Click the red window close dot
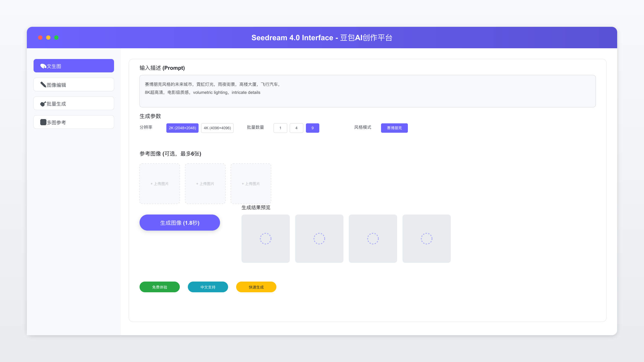This screenshot has height=362, width=644. point(40,38)
